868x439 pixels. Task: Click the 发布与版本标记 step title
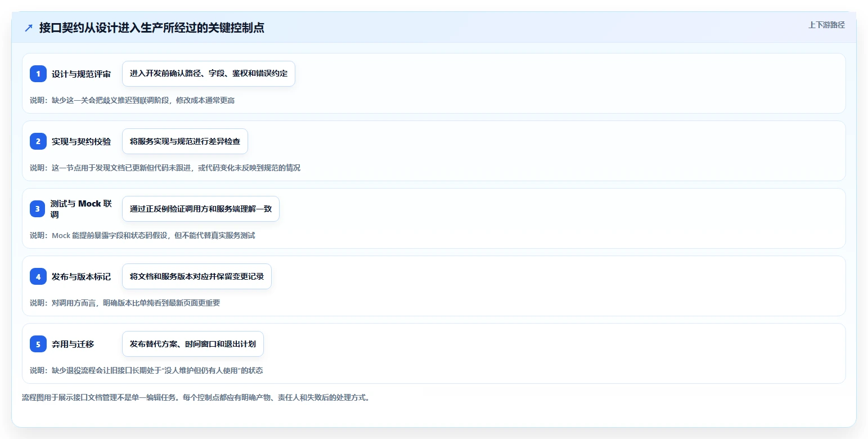(82, 276)
